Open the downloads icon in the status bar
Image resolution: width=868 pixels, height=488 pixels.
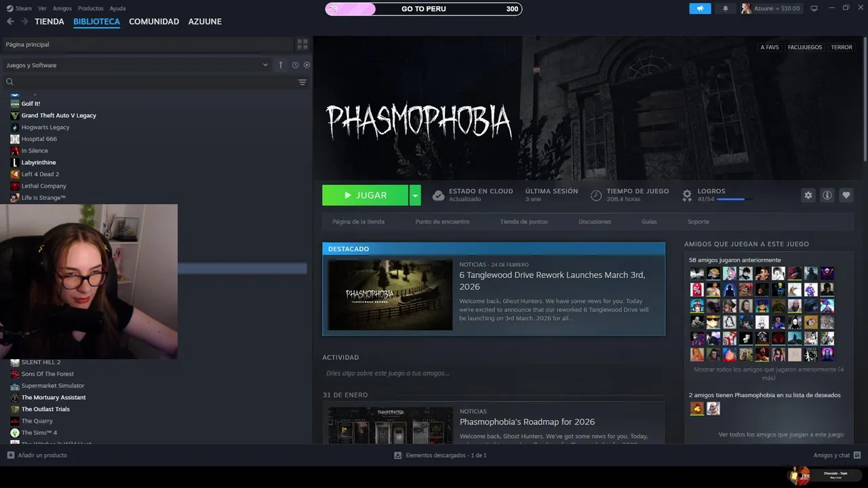pos(397,455)
